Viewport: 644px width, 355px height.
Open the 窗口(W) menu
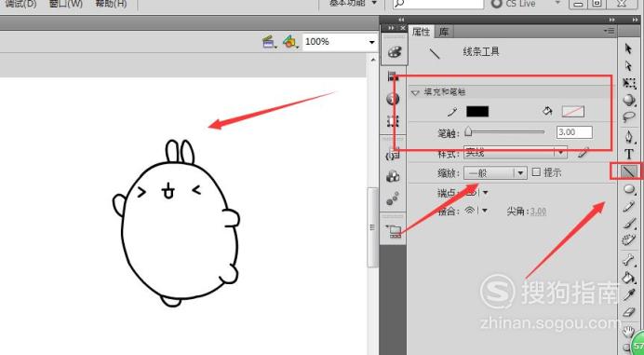pyautogui.click(x=65, y=4)
